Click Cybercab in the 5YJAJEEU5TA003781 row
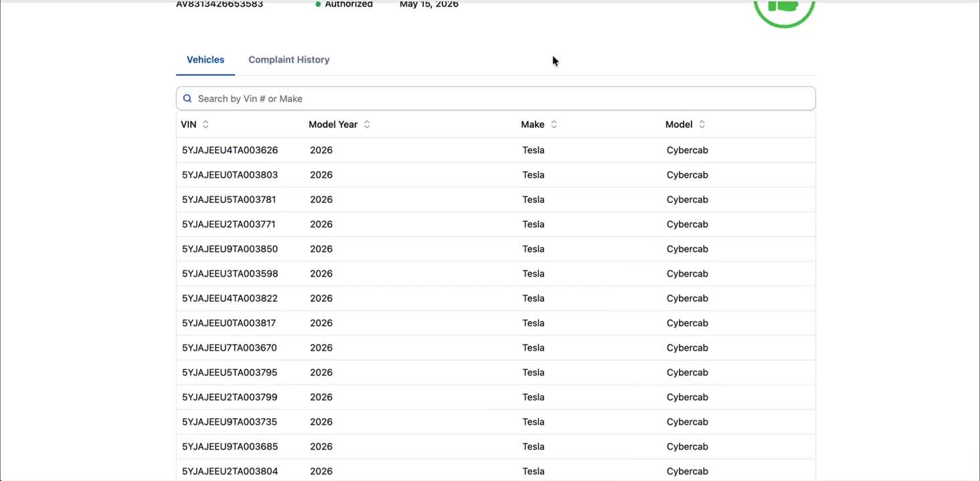980x481 pixels. click(687, 200)
